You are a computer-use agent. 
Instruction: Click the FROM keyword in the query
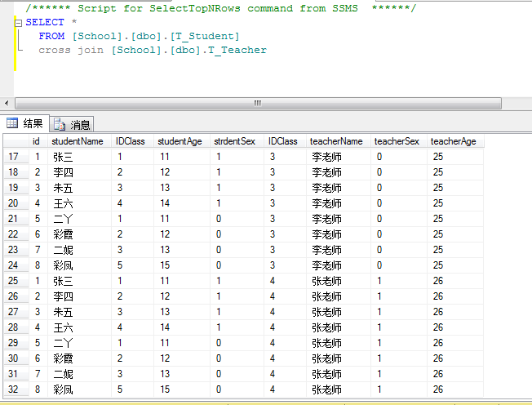(x=51, y=36)
